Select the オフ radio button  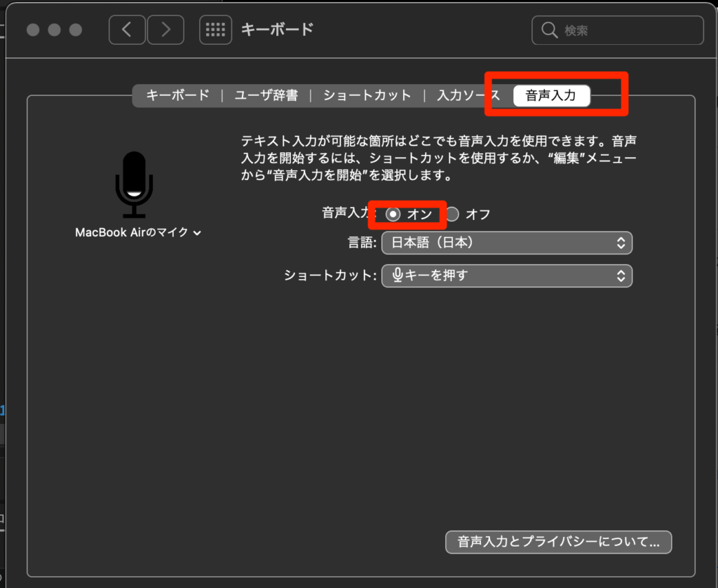click(453, 214)
